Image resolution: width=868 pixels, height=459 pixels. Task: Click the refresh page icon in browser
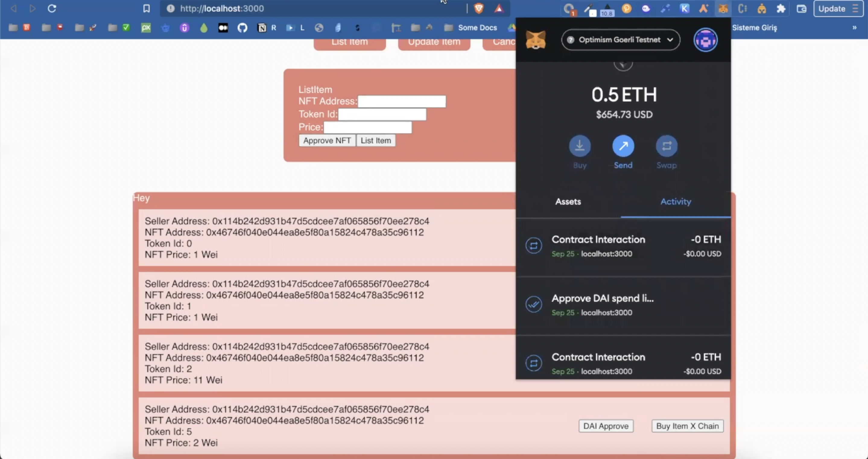click(x=51, y=8)
